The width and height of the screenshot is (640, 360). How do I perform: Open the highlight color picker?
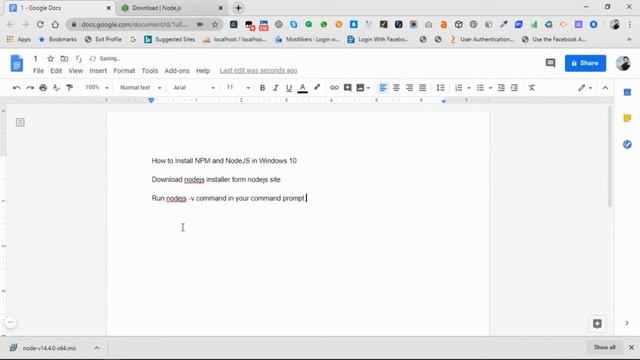point(317,87)
